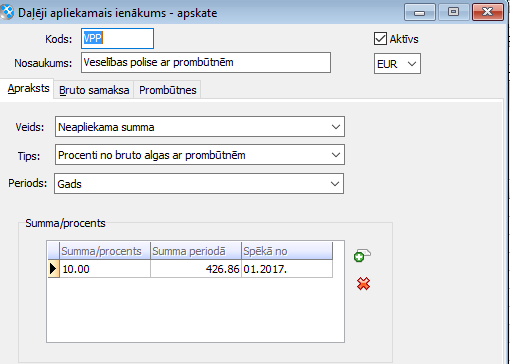Click the Summa periodā column header
The height and width of the screenshot is (364, 510).
click(x=196, y=251)
